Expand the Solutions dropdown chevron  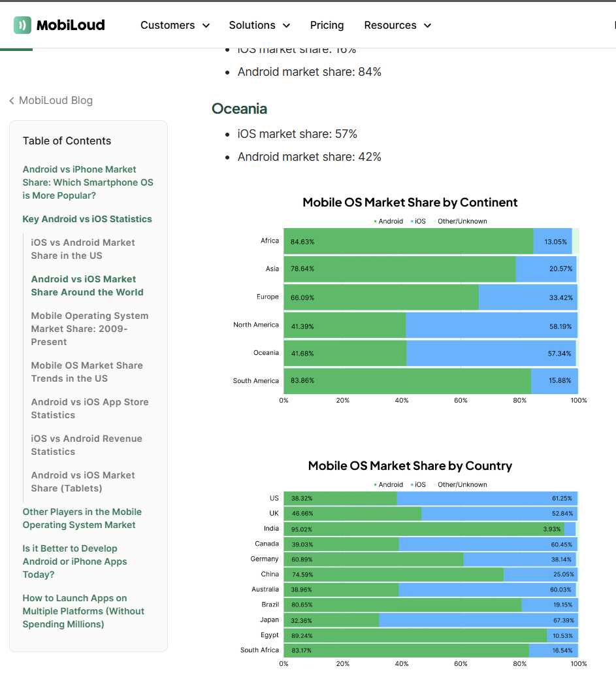pyautogui.click(x=287, y=25)
